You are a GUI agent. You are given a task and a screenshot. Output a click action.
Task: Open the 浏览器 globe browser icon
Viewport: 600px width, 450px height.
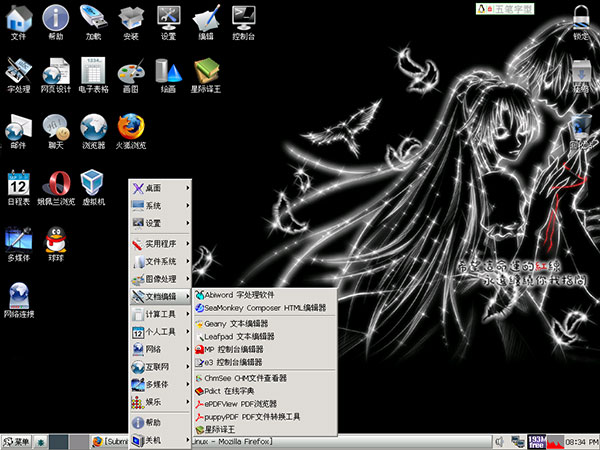(x=93, y=131)
